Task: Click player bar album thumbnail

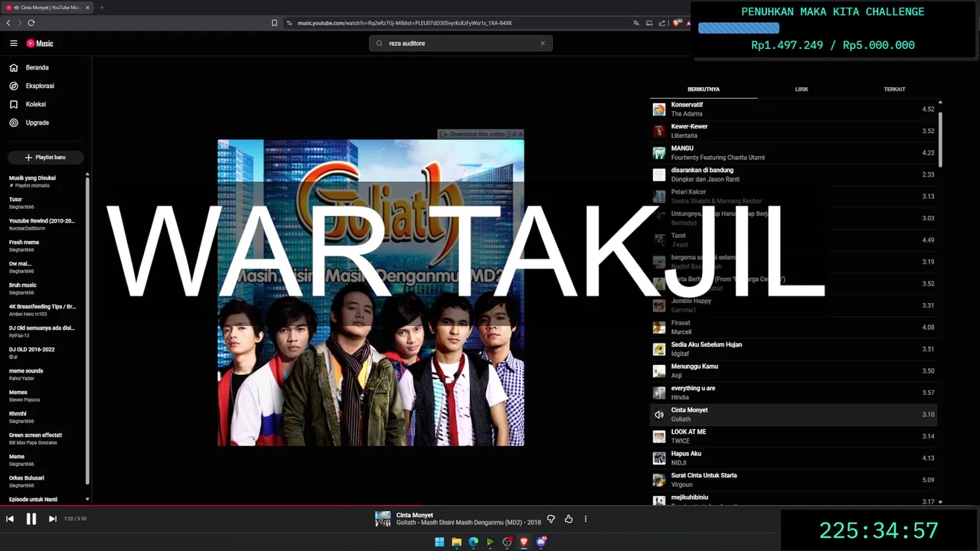Action: 383,519
